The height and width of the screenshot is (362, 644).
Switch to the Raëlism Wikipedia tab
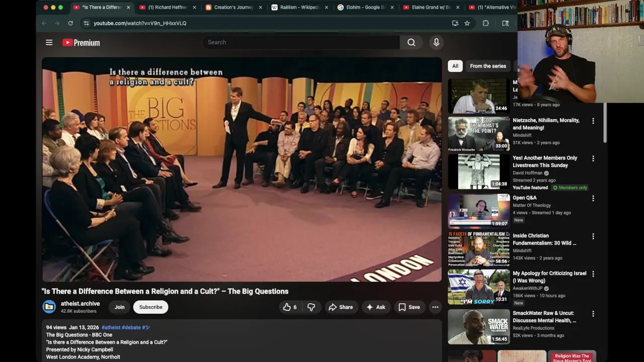coord(300,8)
